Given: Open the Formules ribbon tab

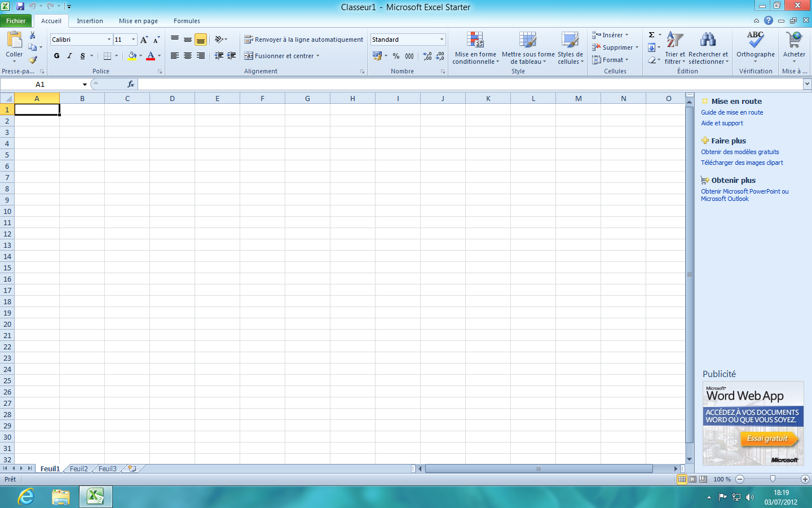Looking at the screenshot, I should [187, 21].
